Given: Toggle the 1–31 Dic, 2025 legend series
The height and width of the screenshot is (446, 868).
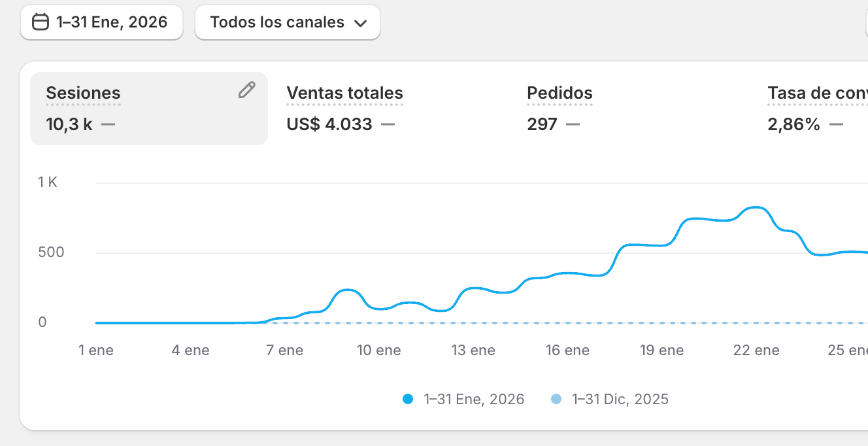Looking at the screenshot, I should (620, 399).
